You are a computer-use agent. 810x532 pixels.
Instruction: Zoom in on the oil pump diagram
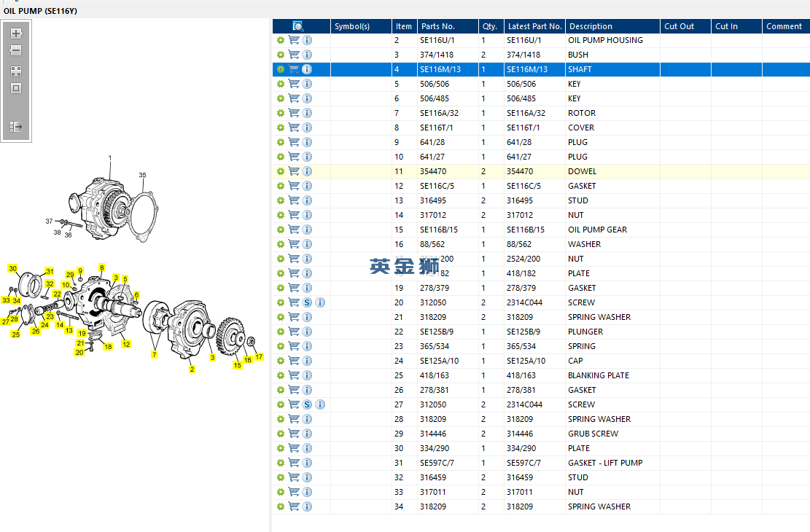16,34
